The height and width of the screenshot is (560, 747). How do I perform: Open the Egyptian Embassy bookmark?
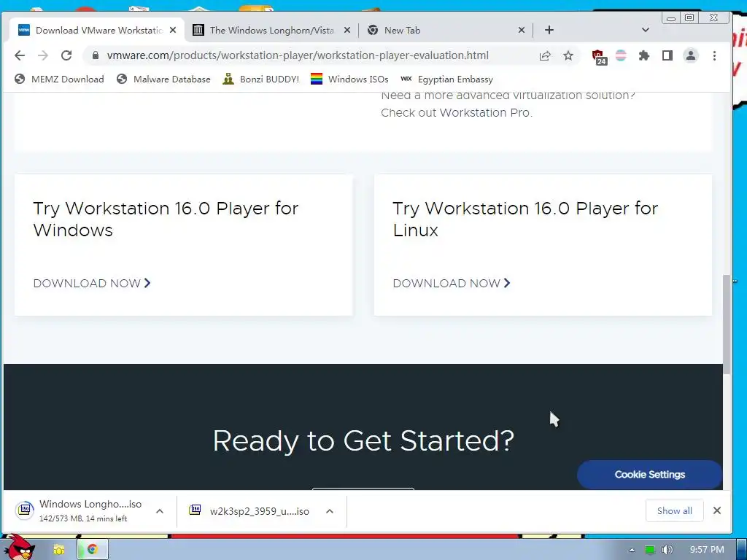tap(446, 79)
